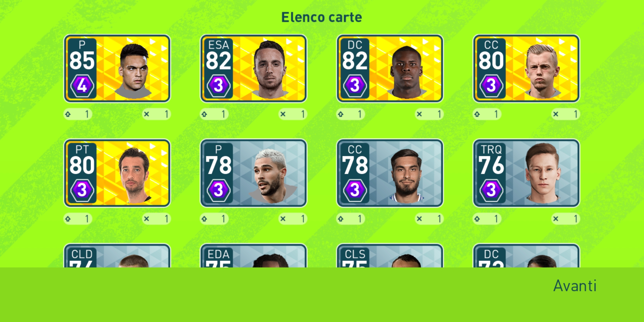The image size is (644, 322).
Task: Click x1 quantity badge under DC 82 card
Action: tap(429, 114)
